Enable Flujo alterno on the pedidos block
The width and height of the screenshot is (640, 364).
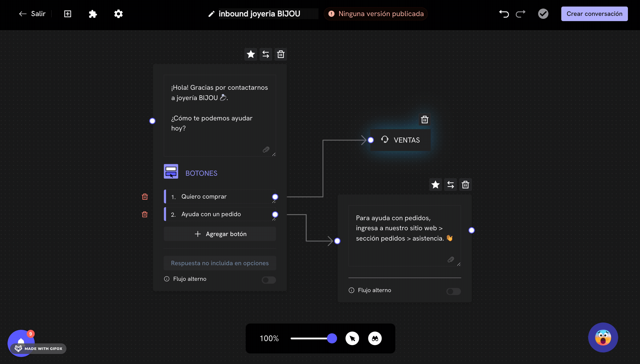pos(453,291)
